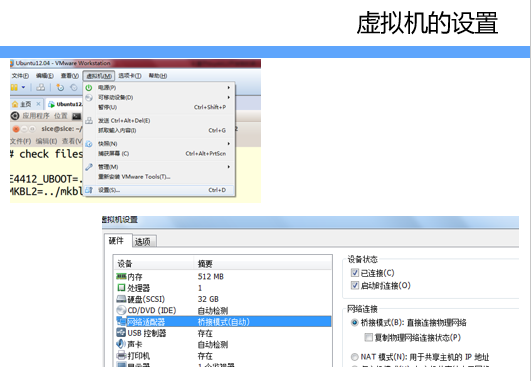Screen dimensions: 531x381
Task: Click the Send Ctrl+Alt+Del menu icon
Action: pos(89,121)
